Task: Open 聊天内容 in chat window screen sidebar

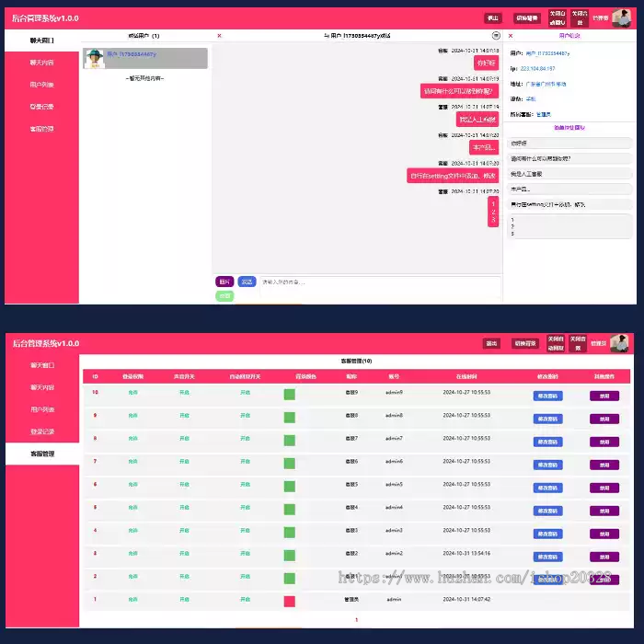Action: [x=41, y=63]
